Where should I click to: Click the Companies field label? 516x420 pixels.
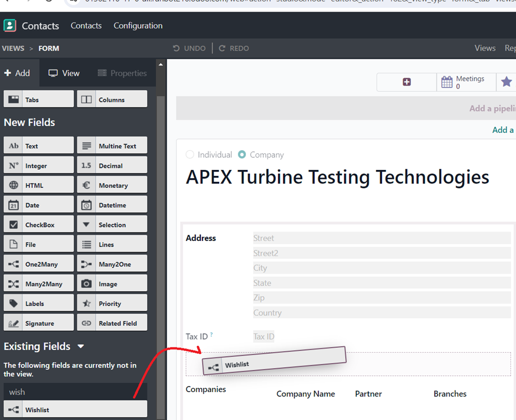pyautogui.click(x=206, y=389)
